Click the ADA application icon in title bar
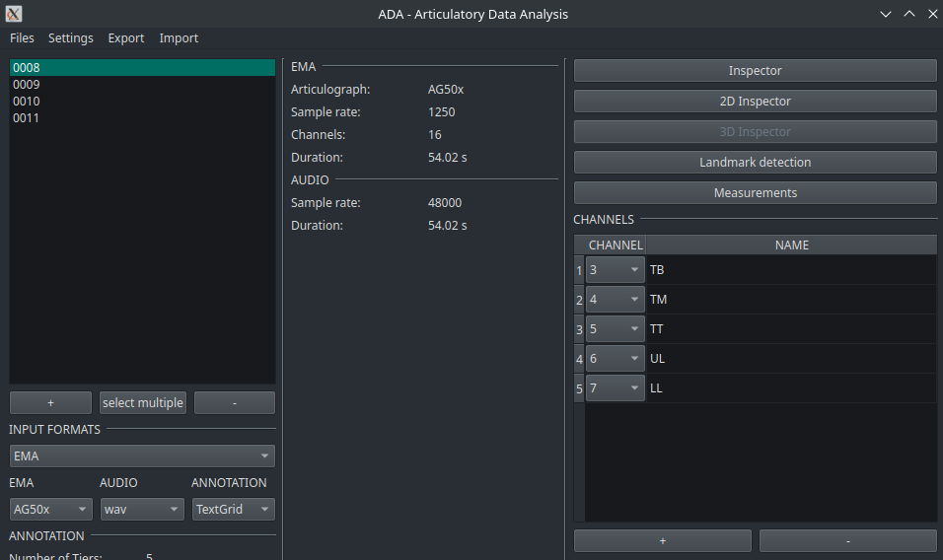 coord(14,14)
